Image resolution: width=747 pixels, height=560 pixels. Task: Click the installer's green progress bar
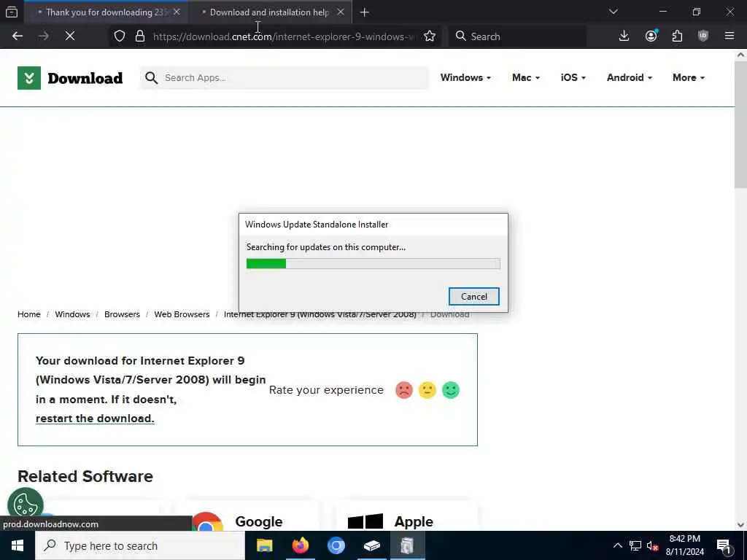tap(373, 263)
